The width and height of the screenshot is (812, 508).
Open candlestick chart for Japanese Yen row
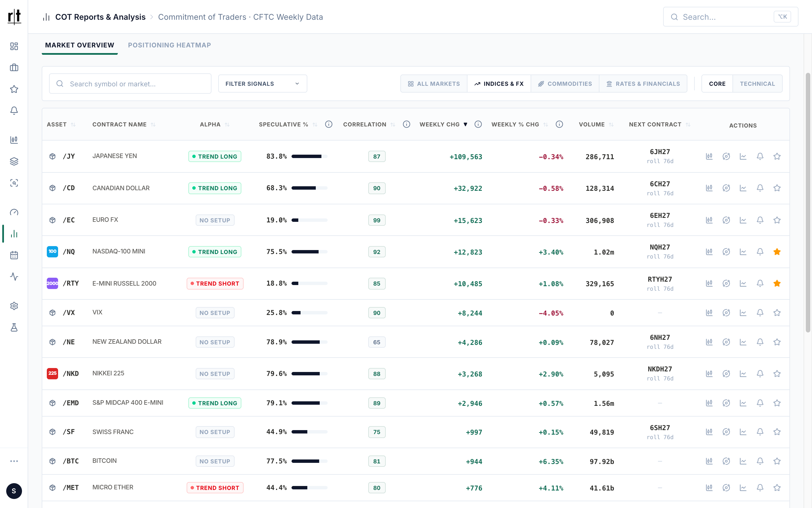[x=709, y=156]
